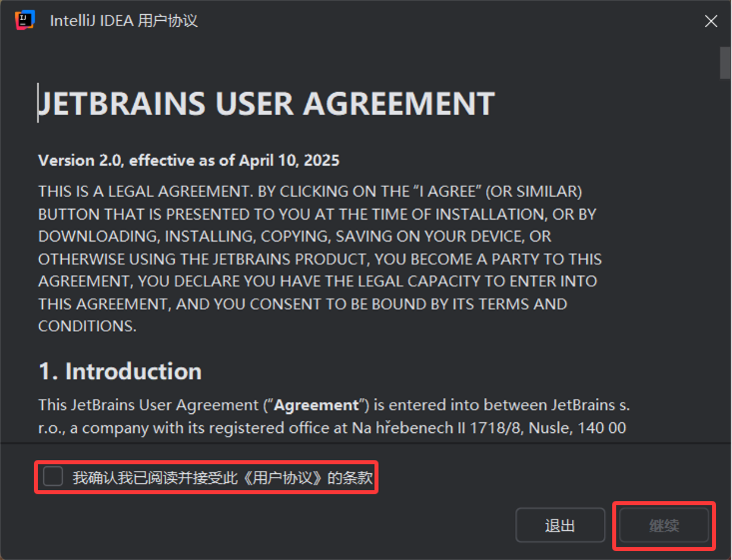Click the IntelliJ IDEA logo icon in the title bar
This screenshot has width=732, height=560.
coord(25,20)
